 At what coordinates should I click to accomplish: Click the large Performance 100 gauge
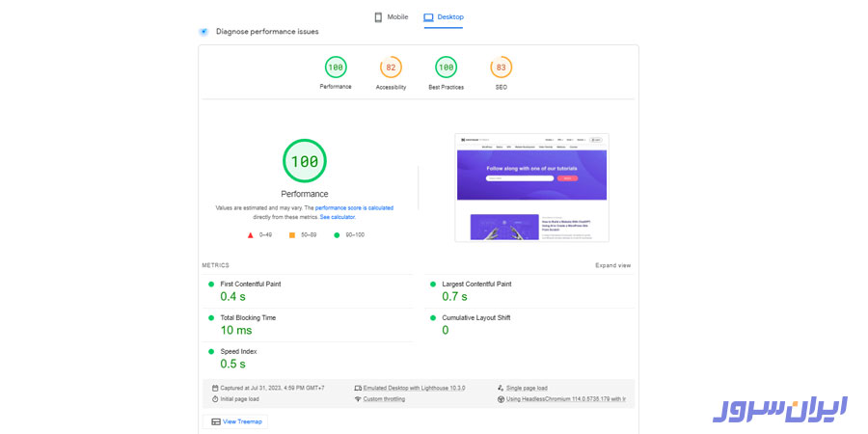point(304,161)
